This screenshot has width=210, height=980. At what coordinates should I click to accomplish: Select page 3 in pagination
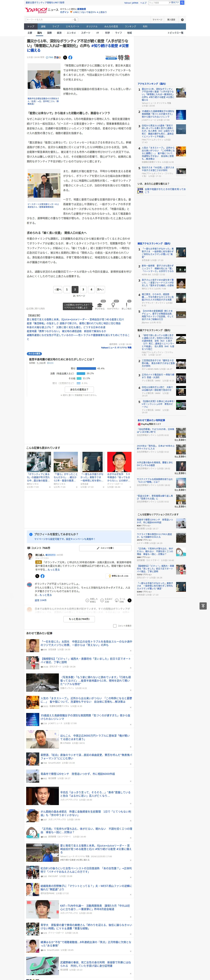tap(83, 290)
